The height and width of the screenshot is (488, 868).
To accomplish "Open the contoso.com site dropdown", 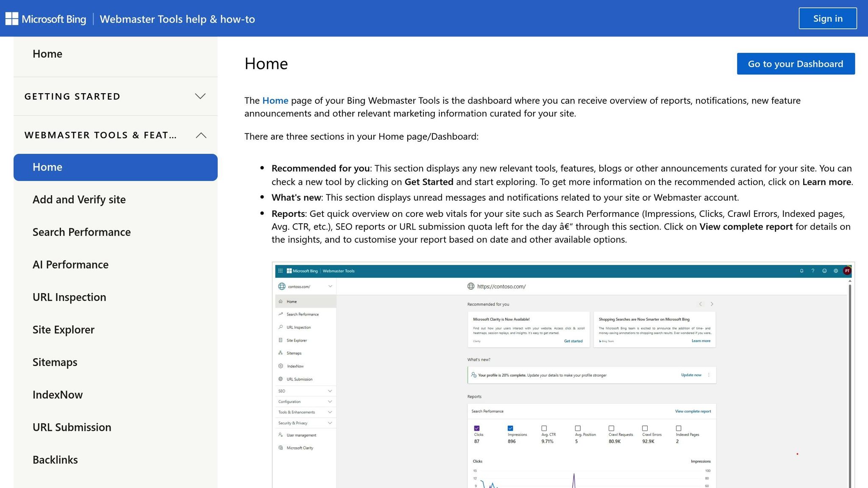I will pyautogui.click(x=330, y=287).
